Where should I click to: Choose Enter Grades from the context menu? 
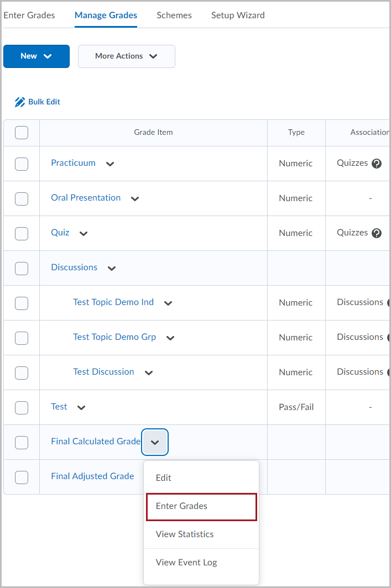click(x=201, y=506)
